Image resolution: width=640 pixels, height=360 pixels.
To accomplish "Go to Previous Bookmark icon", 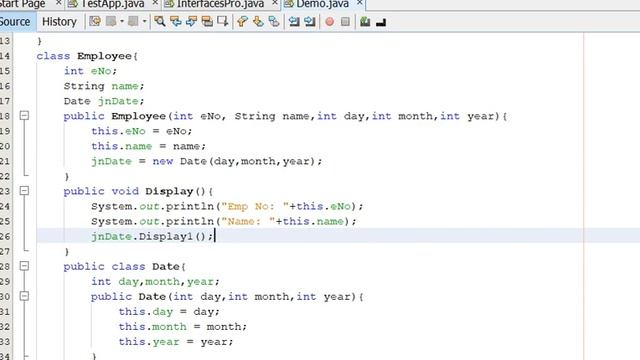I will (x=242, y=21).
